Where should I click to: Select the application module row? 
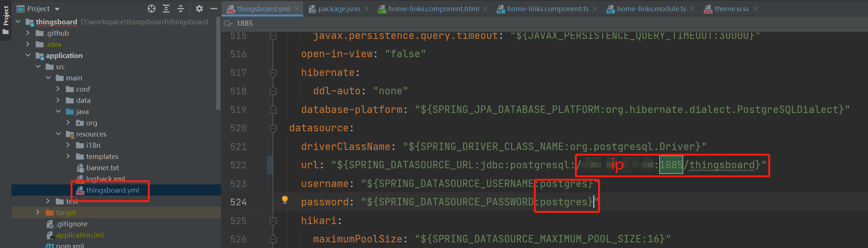coord(116,55)
